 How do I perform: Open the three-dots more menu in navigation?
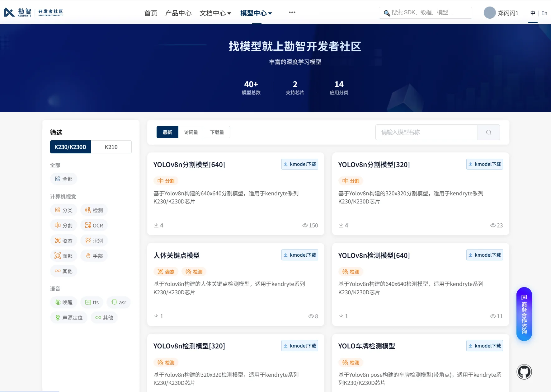pyautogui.click(x=292, y=12)
